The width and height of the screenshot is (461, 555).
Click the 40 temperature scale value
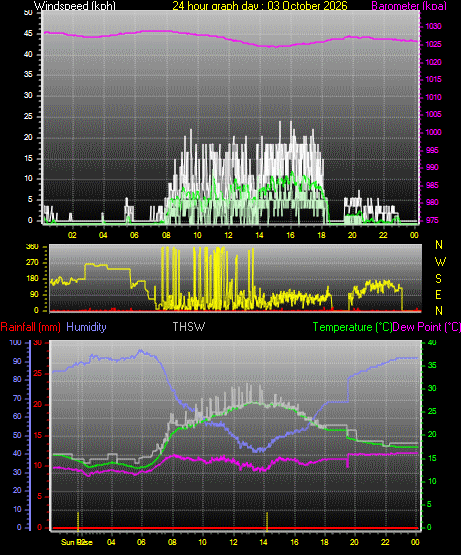(x=432, y=342)
